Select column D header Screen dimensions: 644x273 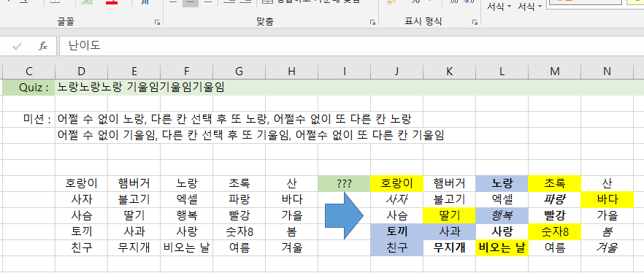81,72
